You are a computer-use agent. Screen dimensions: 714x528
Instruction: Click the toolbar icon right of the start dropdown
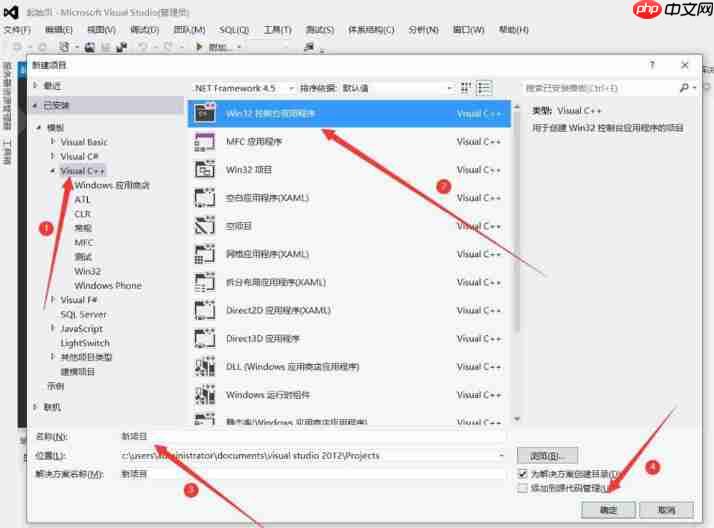309,46
